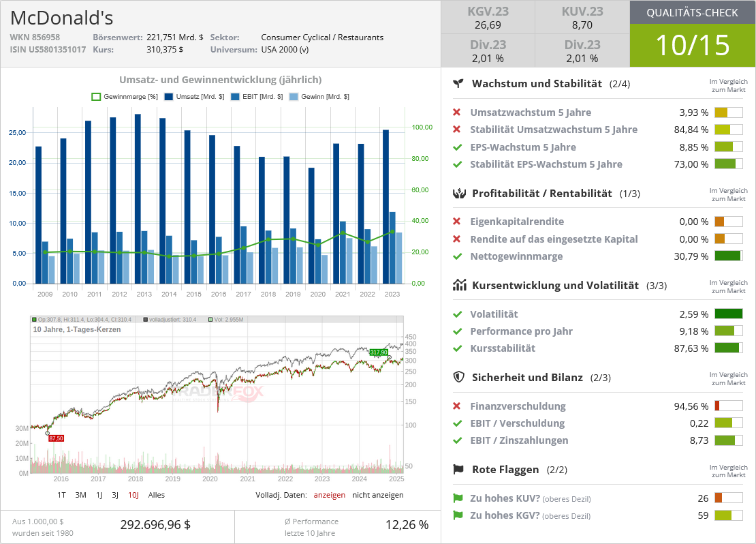Click anzeigen for Volladj. Daten
Screen dimensions: 756x544
(x=330, y=495)
